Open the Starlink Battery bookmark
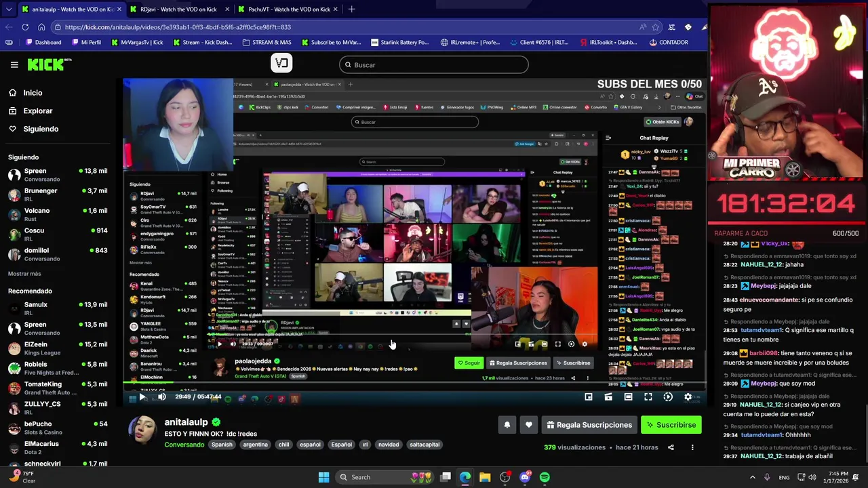 (x=399, y=42)
